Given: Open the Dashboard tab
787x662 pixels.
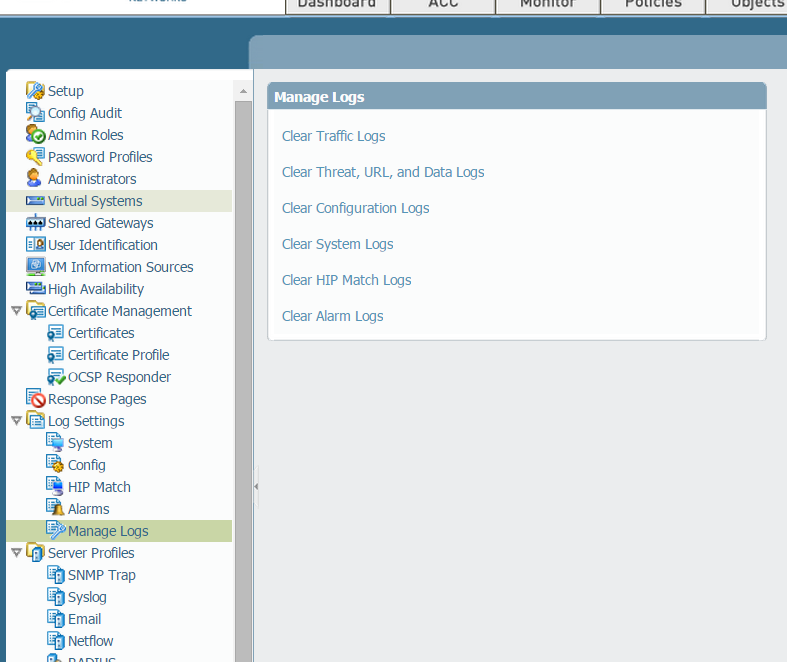Looking at the screenshot, I should pos(337,5).
